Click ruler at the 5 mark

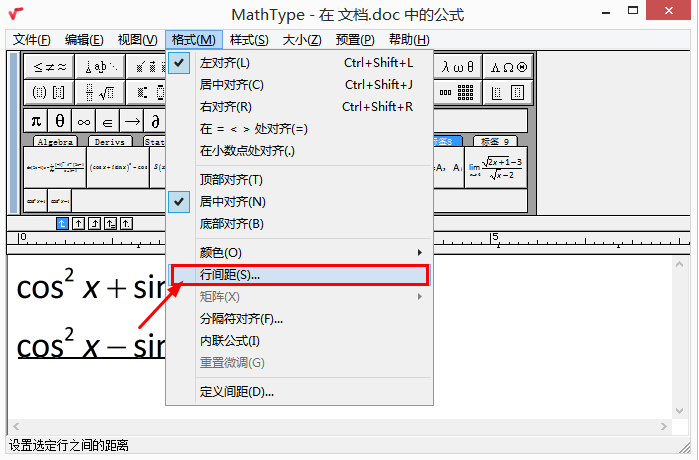click(495, 238)
